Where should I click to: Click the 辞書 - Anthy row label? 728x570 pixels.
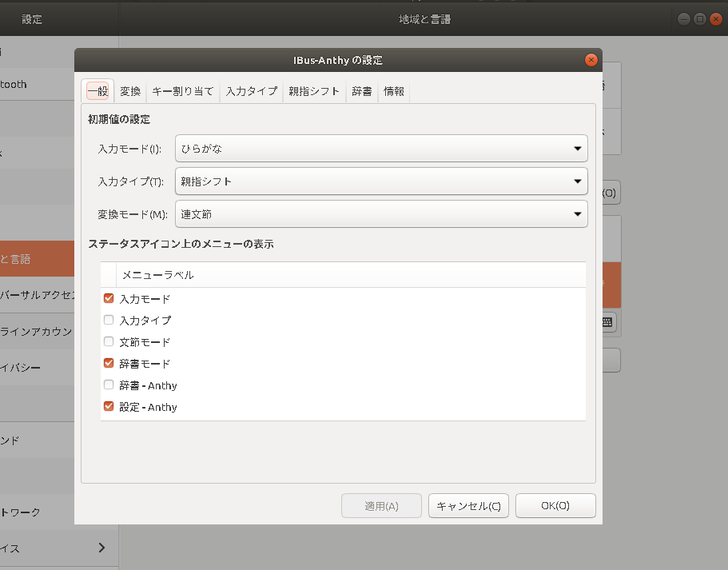click(x=148, y=385)
